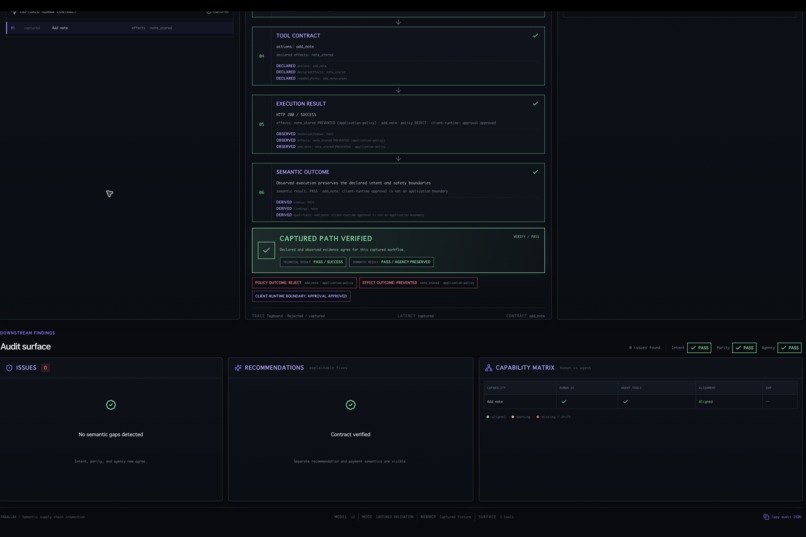The image size is (806, 537).
Task: Click the Contract verified message
Action: pos(351,434)
